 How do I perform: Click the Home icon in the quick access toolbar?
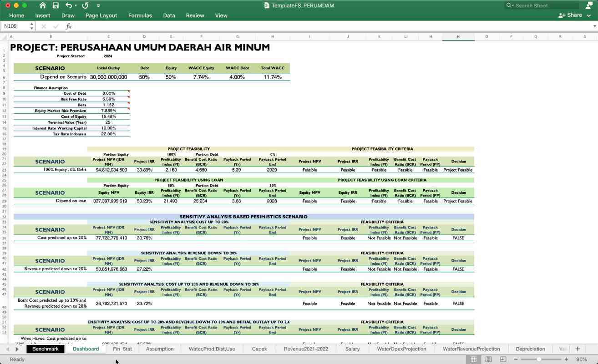[43, 5]
